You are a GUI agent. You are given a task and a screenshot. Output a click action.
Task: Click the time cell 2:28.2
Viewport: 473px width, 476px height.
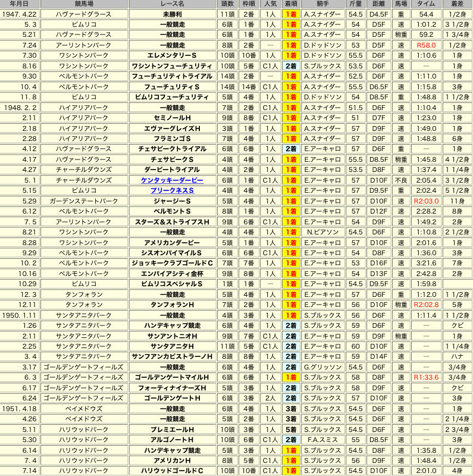(426, 211)
